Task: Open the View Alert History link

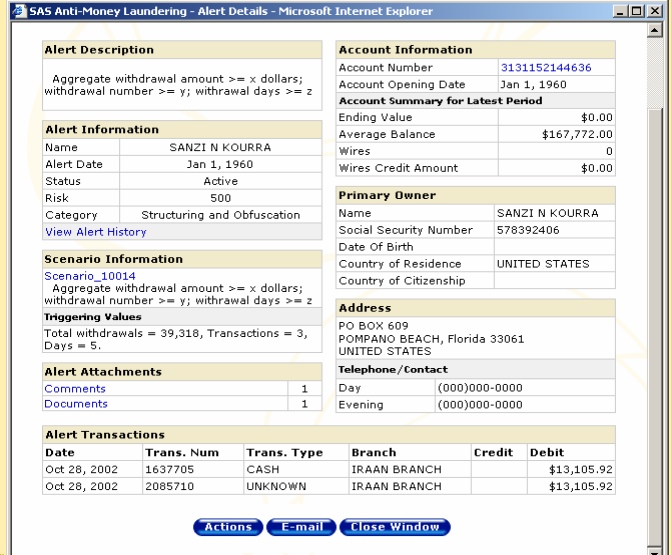Action: [x=96, y=232]
